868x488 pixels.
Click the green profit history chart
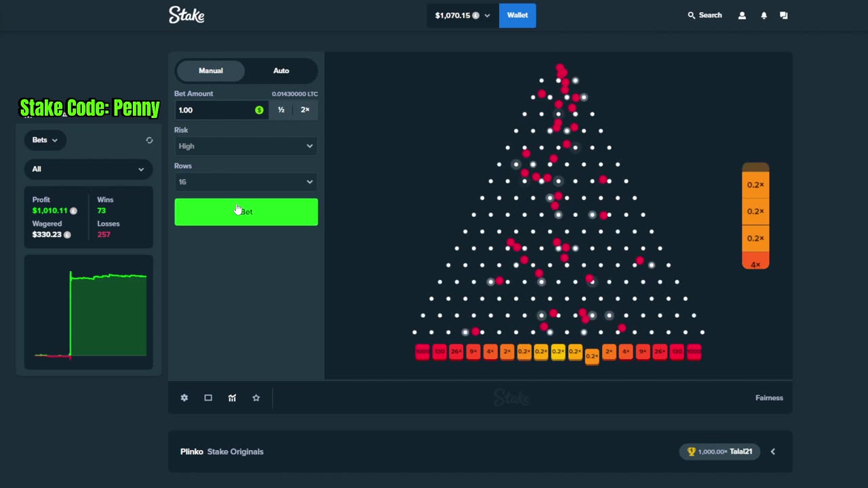point(90,313)
